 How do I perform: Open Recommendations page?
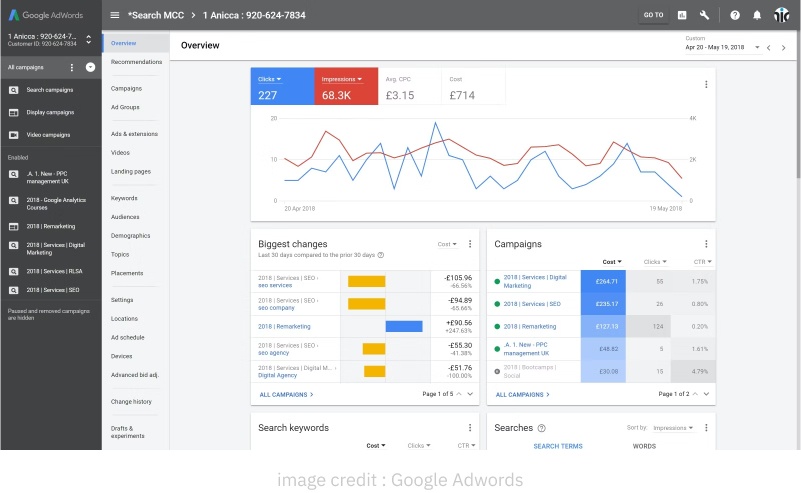[136, 62]
